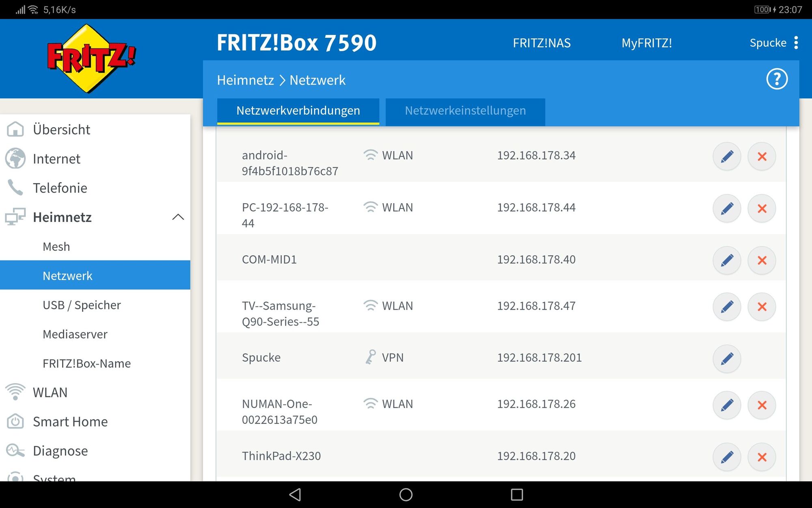Viewport: 812px width, 508px height.
Task: Delete the android-9f4b5f1018b76c87 device entry
Action: tap(762, 156)
